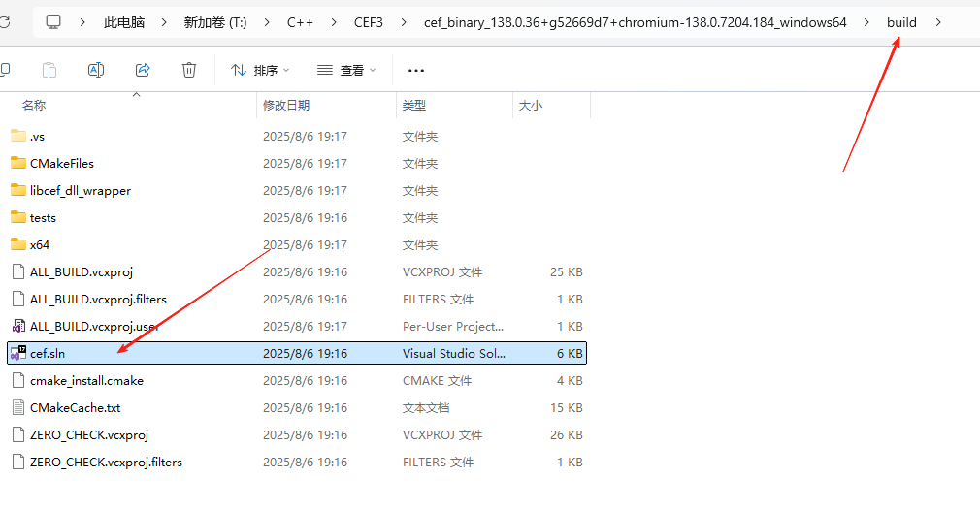Click the Rename toolbar icon
The image size is (980, 511).
(x=96, y=70)
